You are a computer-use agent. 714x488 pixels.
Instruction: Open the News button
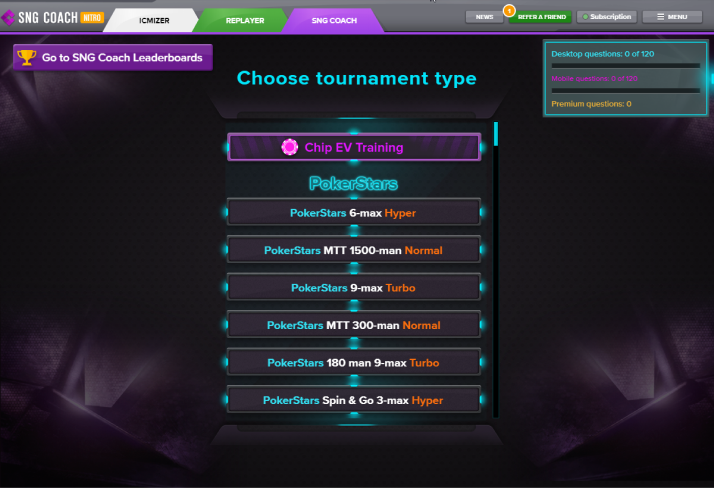tap(484, 17)
